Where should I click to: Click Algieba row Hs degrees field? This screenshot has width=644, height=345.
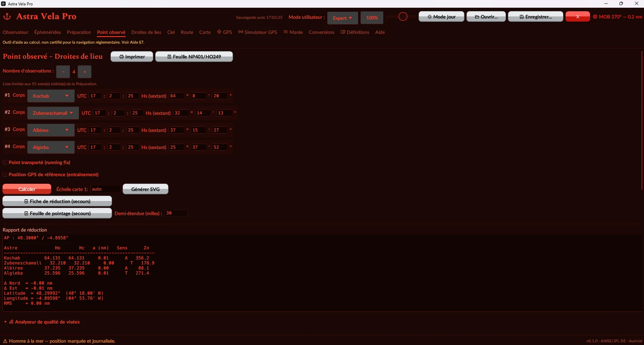click(177, 147)
